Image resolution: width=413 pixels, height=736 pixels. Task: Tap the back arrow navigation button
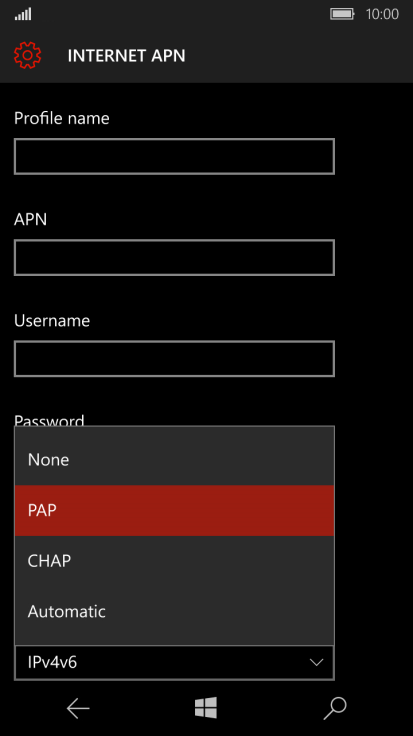coord(78,708)
